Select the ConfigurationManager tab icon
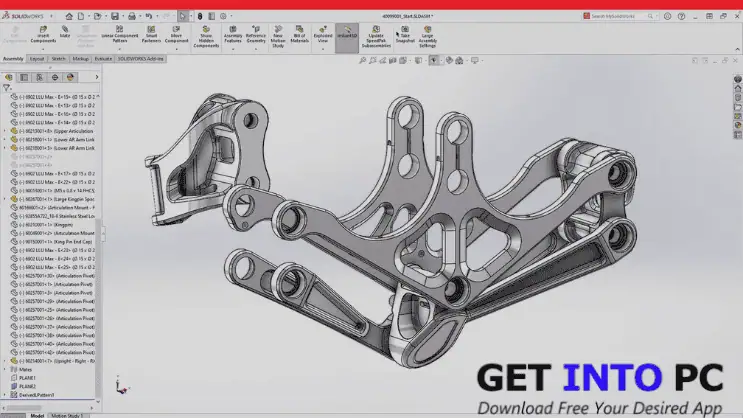Screen dimensions: 743x418 (39, 77)
